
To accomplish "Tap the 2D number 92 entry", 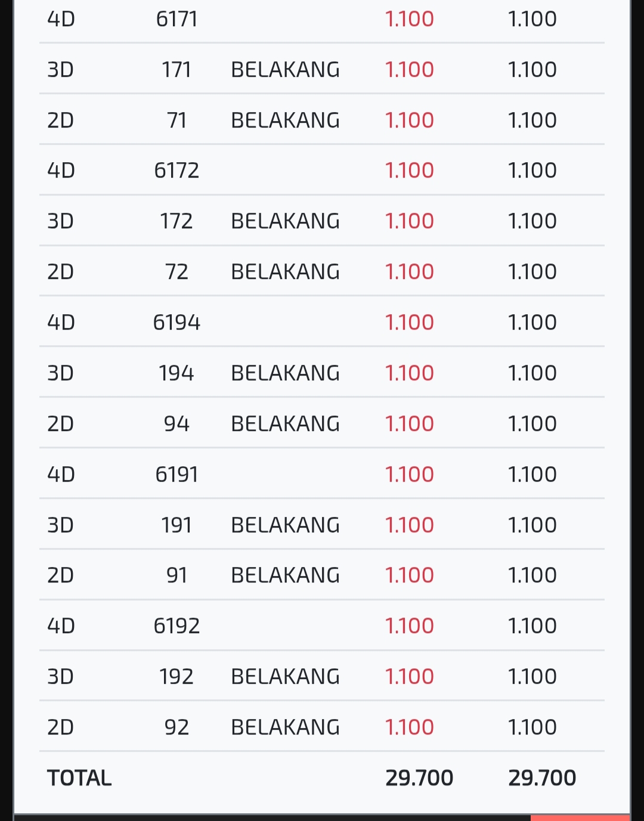I will point(177,727).
